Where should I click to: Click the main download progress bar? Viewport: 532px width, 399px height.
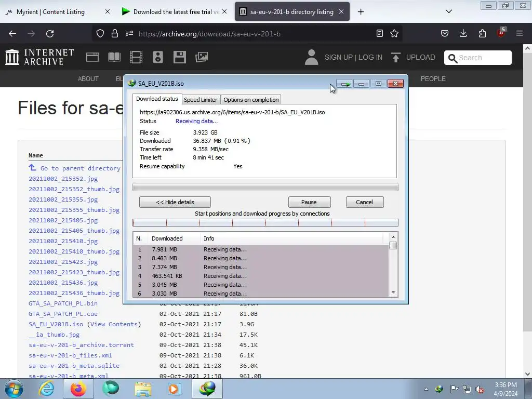pos(265,187)
